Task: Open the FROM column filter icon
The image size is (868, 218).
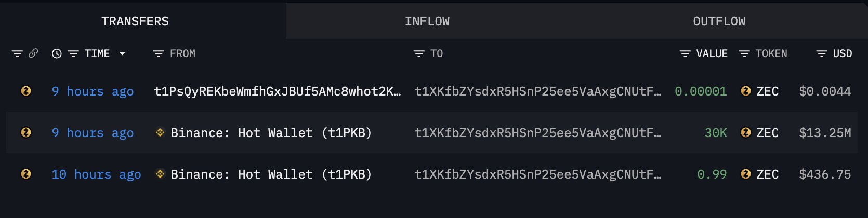Action: click(159, 53)
